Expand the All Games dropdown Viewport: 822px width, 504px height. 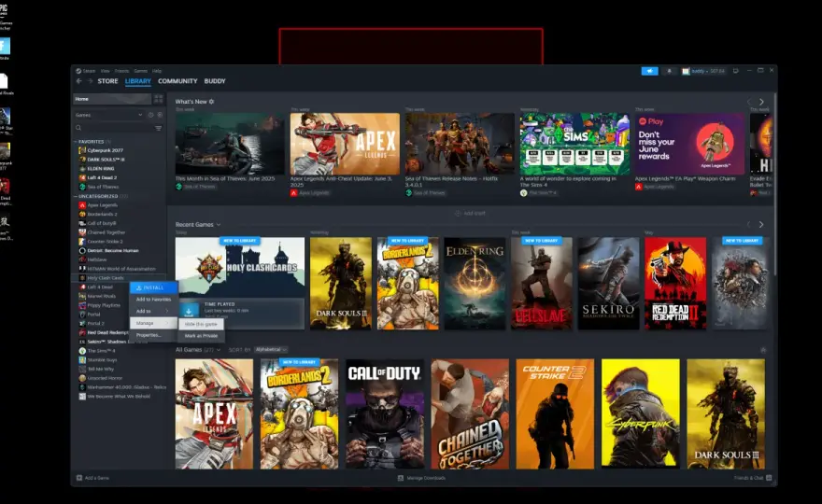(x=219, y=350)
